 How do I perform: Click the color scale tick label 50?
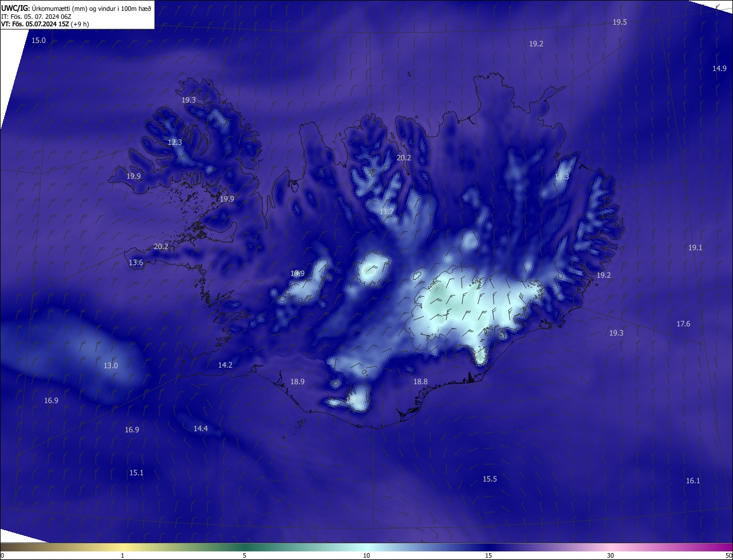click(728, 555)
